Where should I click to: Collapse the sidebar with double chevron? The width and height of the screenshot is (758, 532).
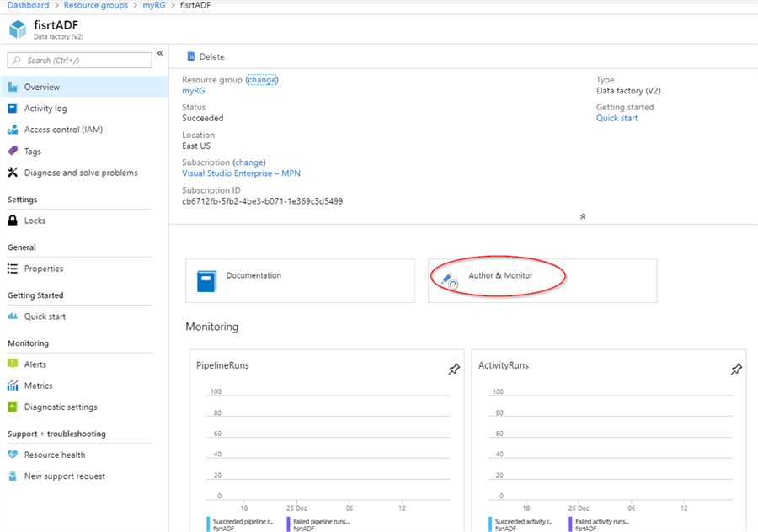(x=160, y=53)
